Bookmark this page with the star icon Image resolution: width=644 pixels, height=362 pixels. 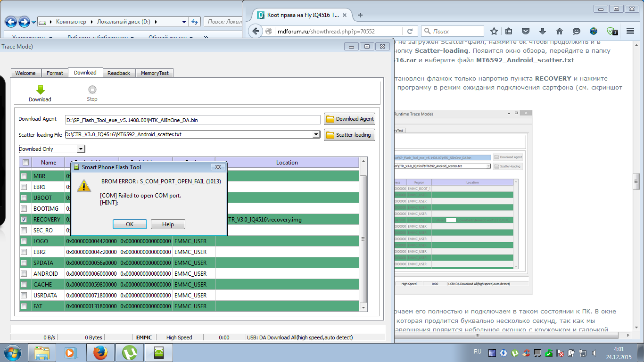click(494, 31)
